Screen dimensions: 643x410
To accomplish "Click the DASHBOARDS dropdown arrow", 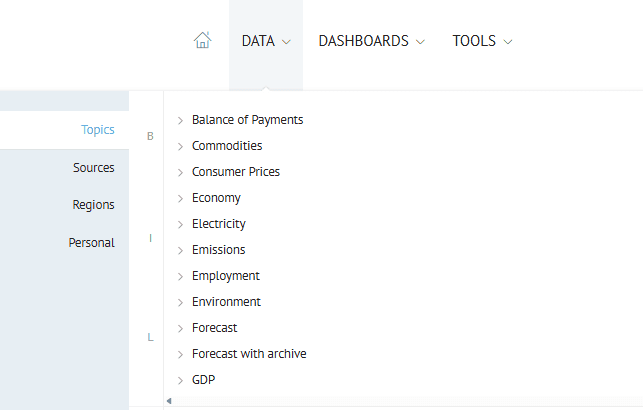I will point(420,42).
